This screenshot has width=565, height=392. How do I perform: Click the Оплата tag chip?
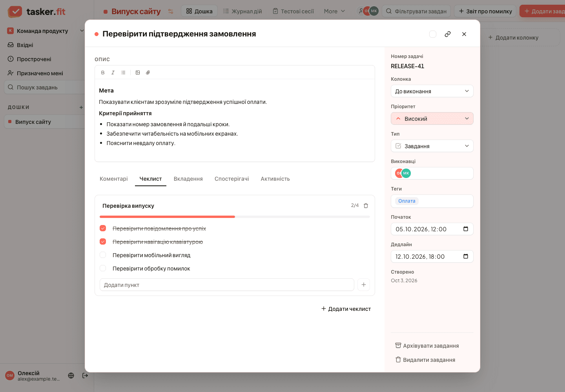(x=407, y=201)
